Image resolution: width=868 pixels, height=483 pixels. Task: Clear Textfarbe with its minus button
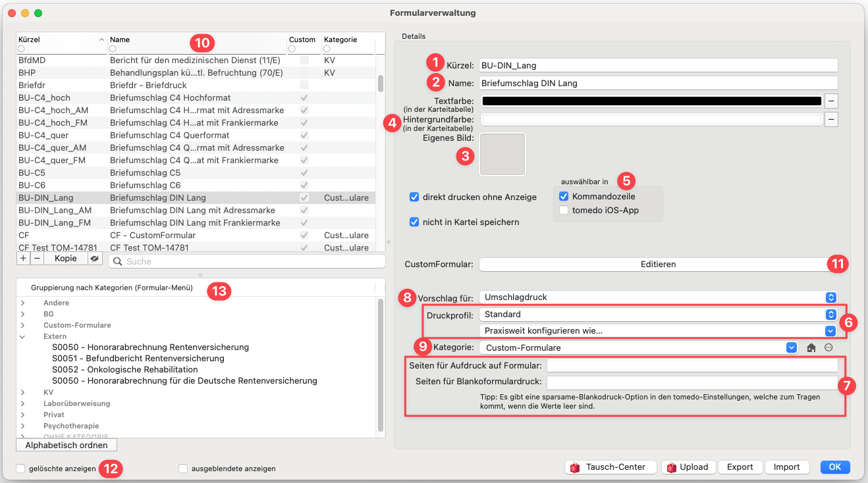[x=832, y=101]
